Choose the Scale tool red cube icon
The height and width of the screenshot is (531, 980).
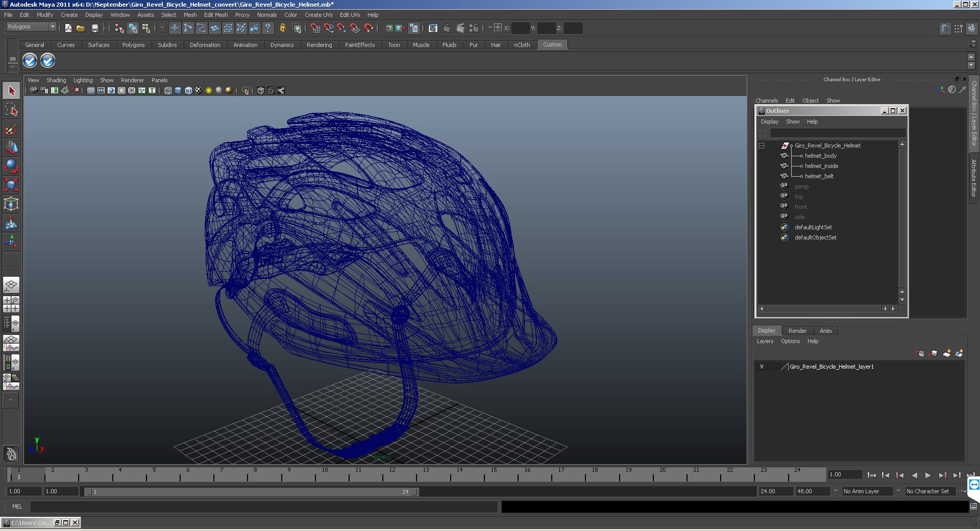(x=11, y=185)
